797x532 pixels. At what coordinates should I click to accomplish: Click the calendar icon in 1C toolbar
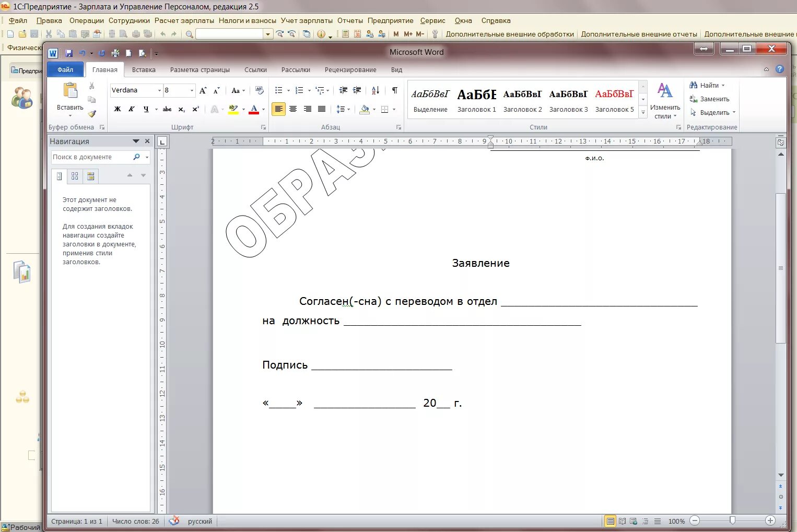click(357, 34)
